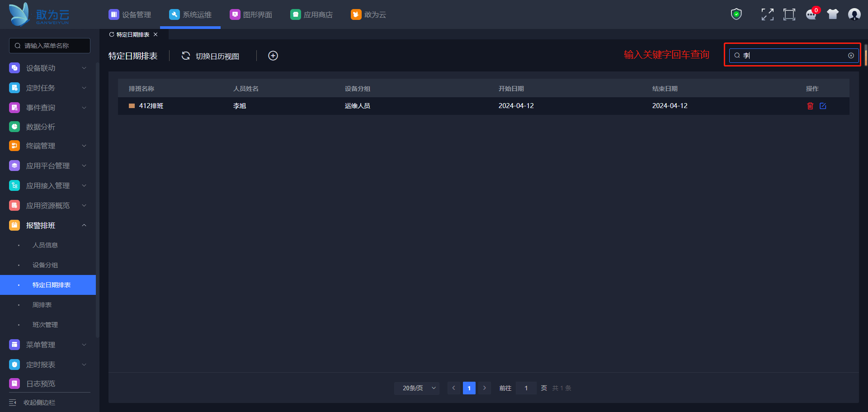The image size is (868, 412).
Task: Edit the 412排班 row with pencil icon
Action: click(x=823, y=106)
